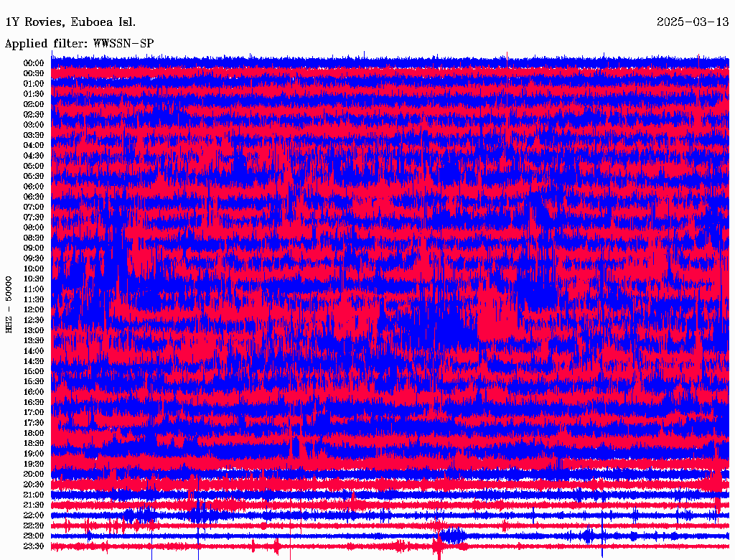Select the 05:30 time label

point(34,177)
